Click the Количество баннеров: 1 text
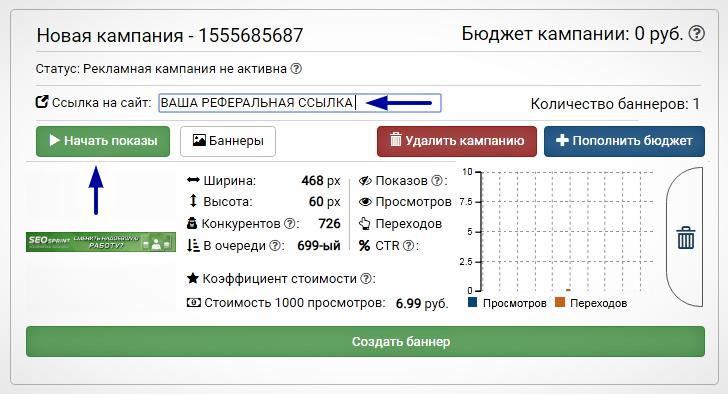This screenshot has height=394, width=728. [615, 104]
